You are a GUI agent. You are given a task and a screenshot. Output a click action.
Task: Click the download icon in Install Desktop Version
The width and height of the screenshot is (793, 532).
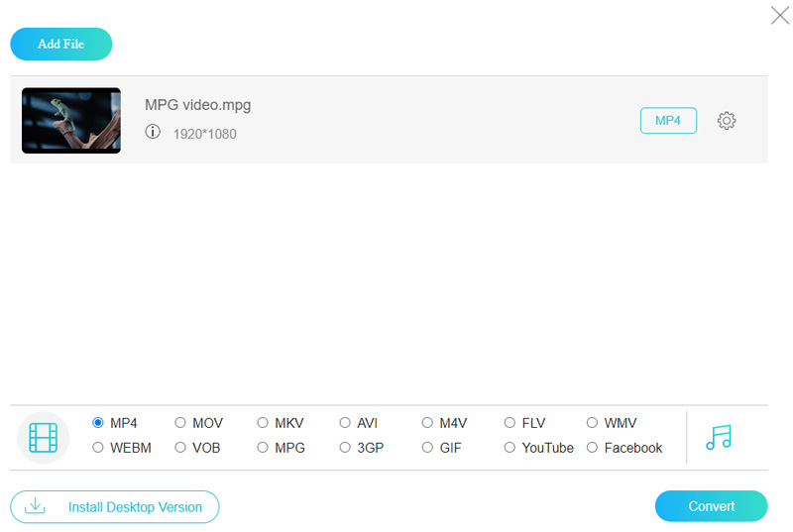36,506
